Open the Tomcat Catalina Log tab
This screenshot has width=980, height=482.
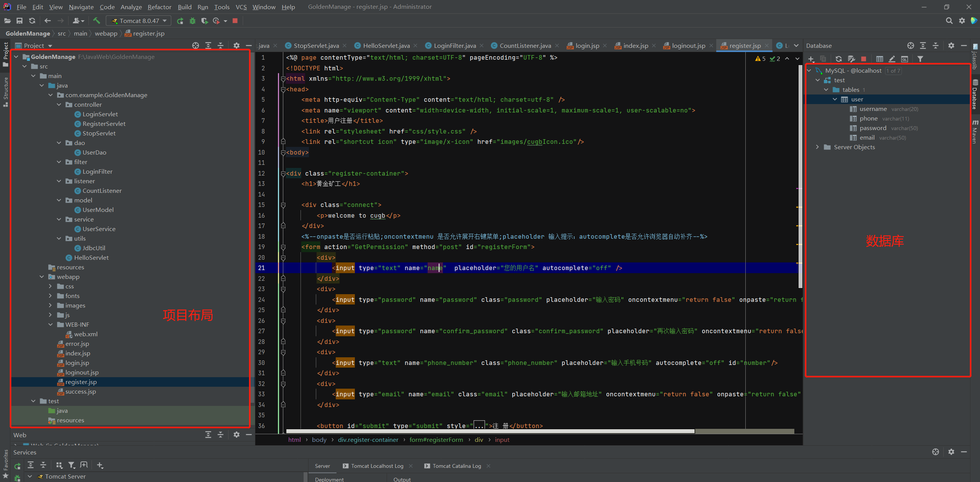coord(456,466)
